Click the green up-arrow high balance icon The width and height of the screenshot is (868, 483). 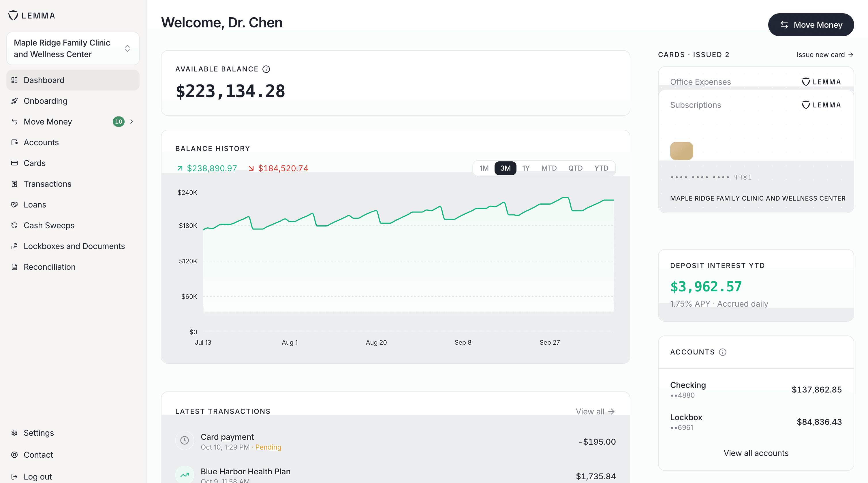pyautogui.click(x=180, y=168)
